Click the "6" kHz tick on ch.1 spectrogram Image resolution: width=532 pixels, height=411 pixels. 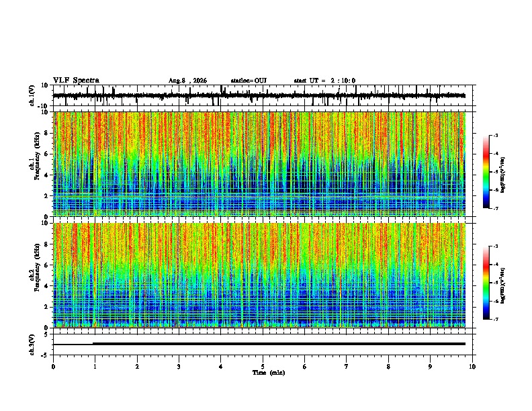point(46,154)
